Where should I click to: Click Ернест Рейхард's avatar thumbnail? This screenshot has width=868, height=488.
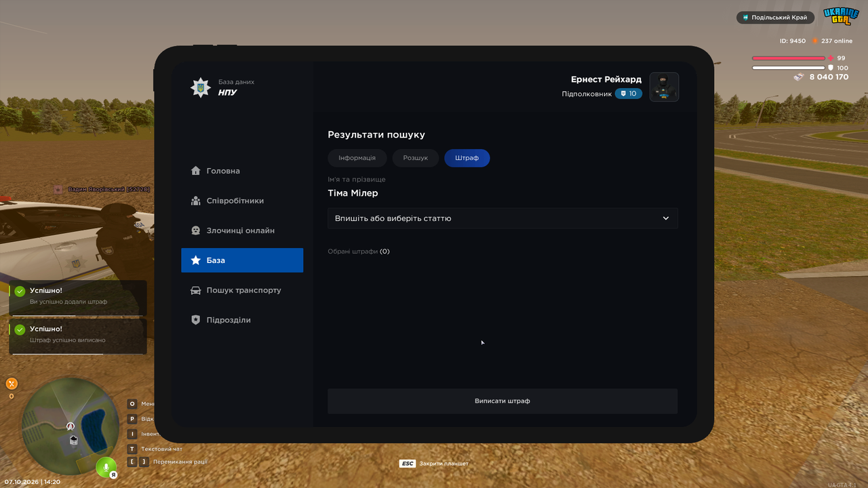coord(665,87)
